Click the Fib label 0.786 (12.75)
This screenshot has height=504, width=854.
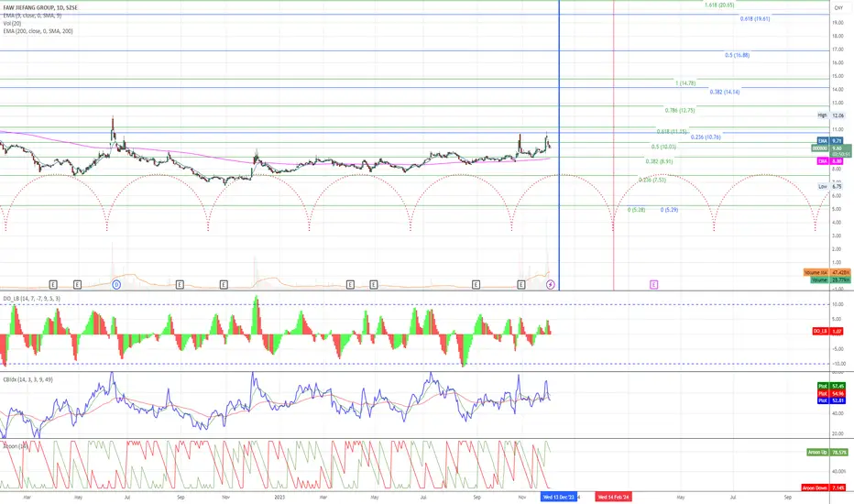(680, 111)
